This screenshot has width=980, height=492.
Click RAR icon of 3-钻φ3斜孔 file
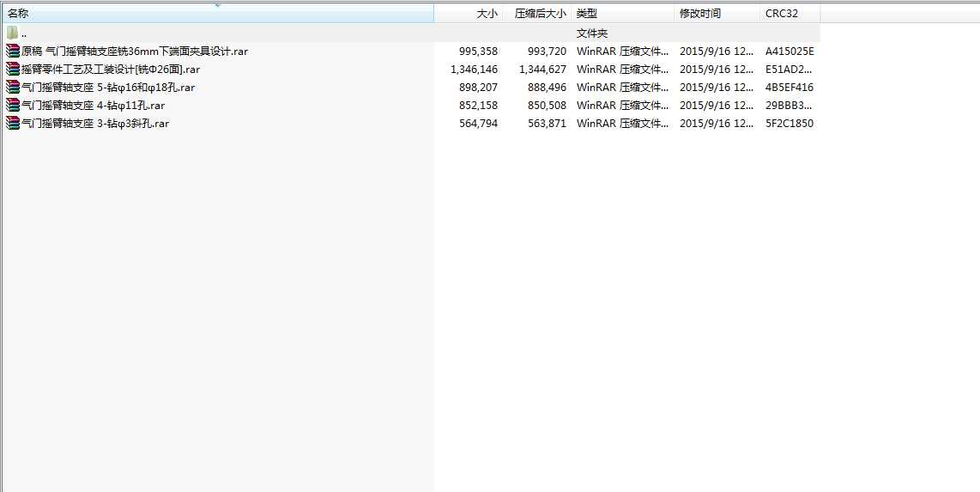point(13,123)
